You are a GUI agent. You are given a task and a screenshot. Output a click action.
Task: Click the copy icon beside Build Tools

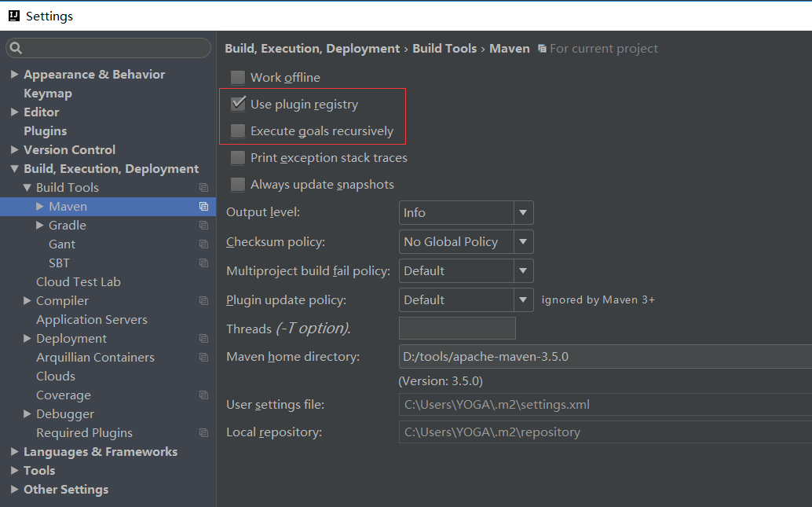point(203,188)
